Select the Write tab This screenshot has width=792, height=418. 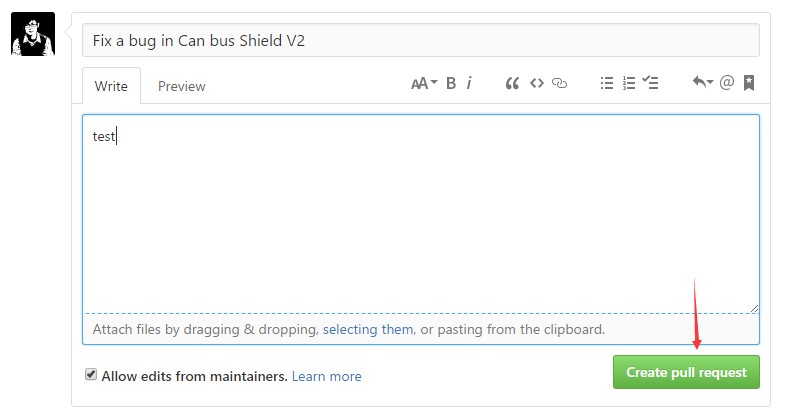pyautogui.click(x=111, y=86)
